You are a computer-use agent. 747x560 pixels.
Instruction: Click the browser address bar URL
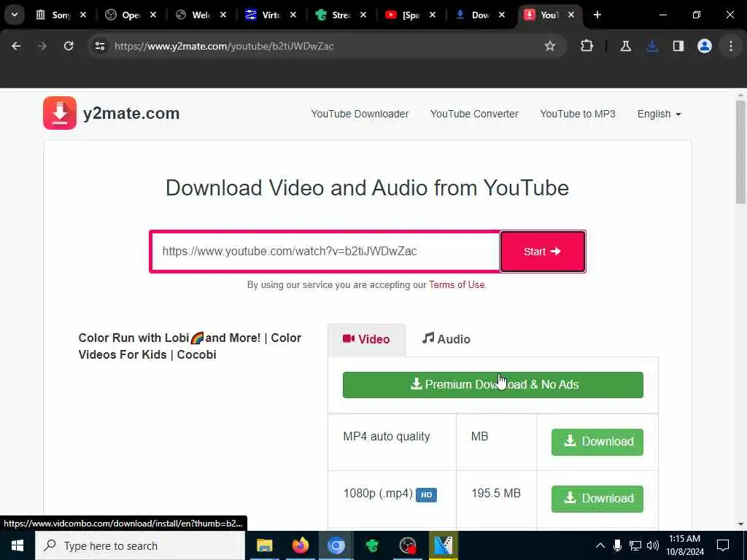[224, 46]
